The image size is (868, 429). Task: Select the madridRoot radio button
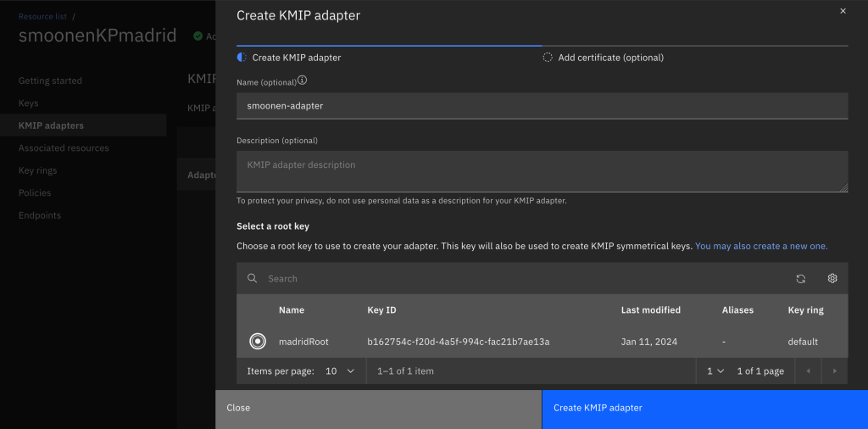pyautogui.click(x=257, y=342)
